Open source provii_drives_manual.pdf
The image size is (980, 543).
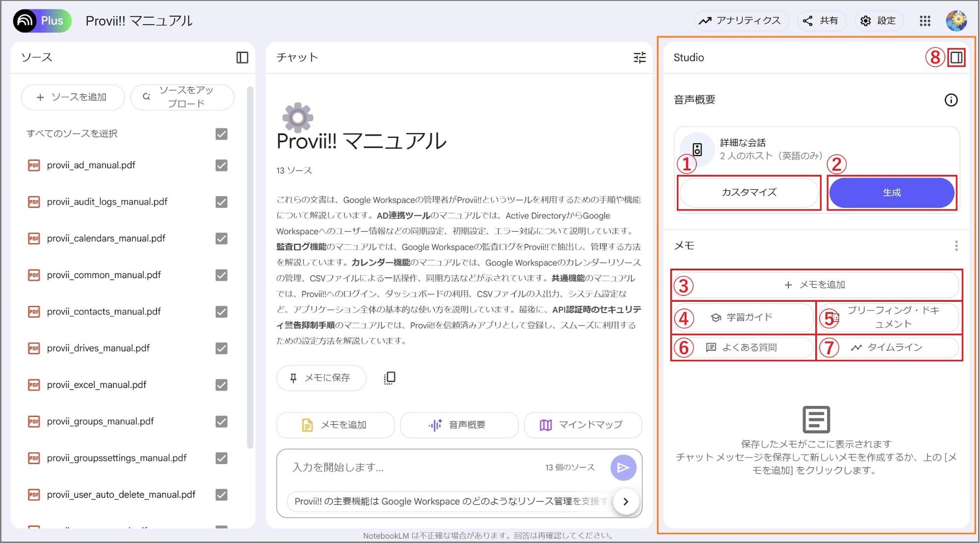tap(98, 348)
